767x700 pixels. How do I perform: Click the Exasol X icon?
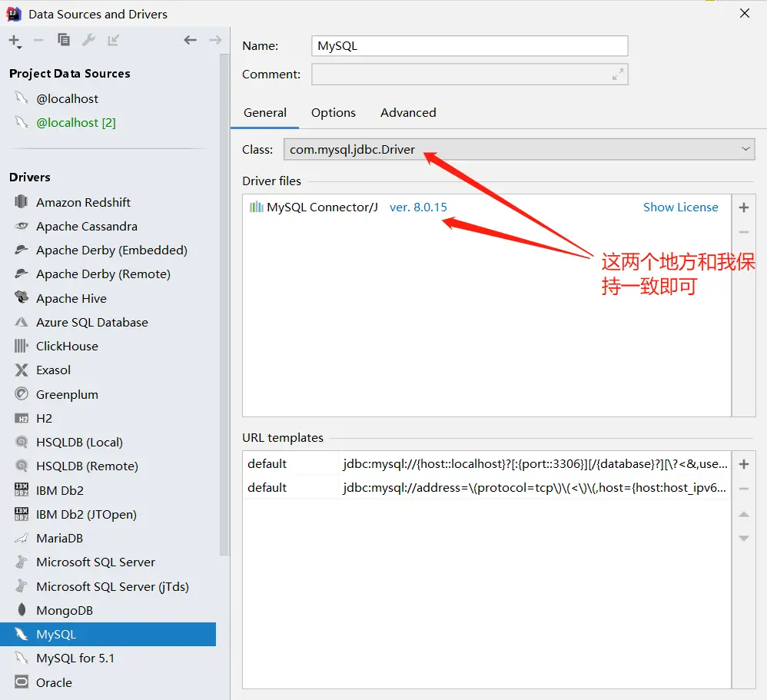[x=21, y=370]
